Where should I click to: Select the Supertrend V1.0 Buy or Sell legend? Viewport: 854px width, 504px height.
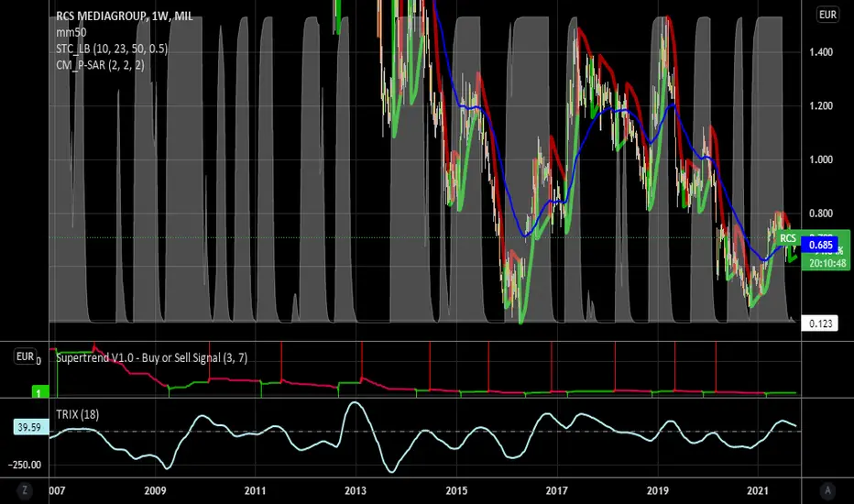[x=152, y=358]
